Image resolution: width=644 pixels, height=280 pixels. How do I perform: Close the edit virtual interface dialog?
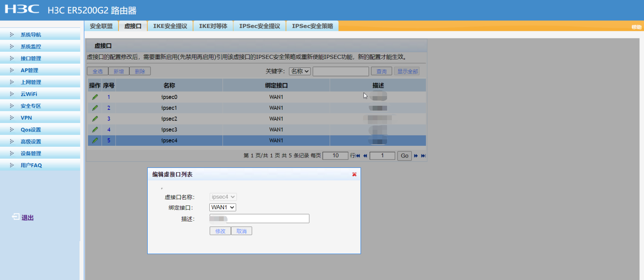click(354, 174)
